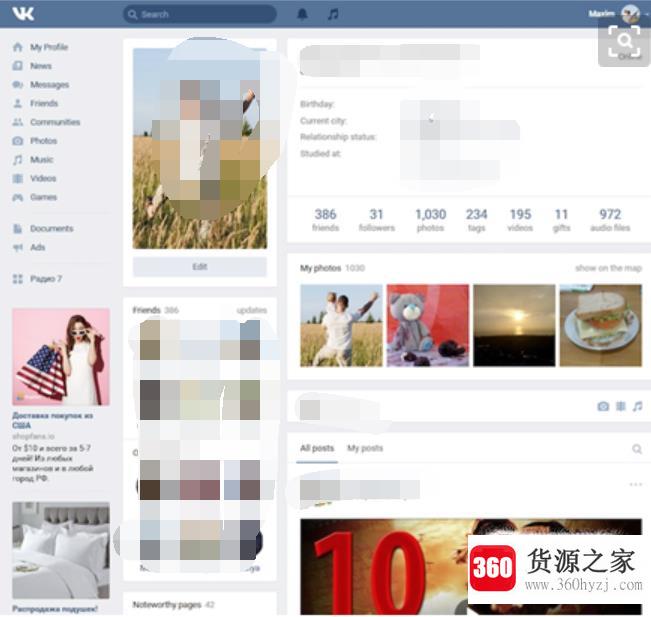Click the wall search magnifier icon
Image resolution: width=651 pixels, height=617 pixels.
[637, 448]
